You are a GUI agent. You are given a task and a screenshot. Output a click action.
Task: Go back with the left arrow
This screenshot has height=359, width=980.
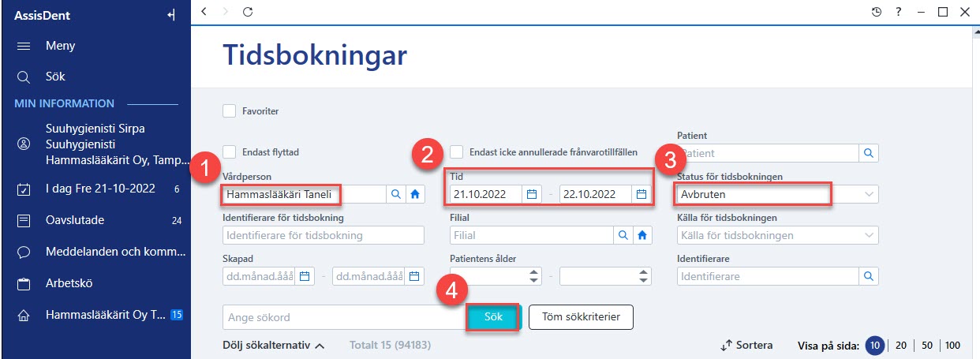tap(204, 11)
